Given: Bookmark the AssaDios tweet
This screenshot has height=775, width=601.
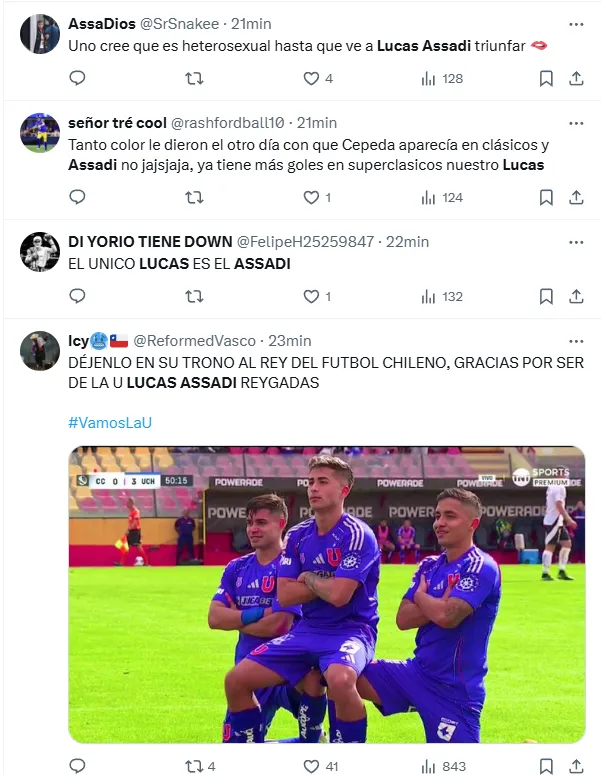Looking at the screenshot, I should (x=546, y=78).
